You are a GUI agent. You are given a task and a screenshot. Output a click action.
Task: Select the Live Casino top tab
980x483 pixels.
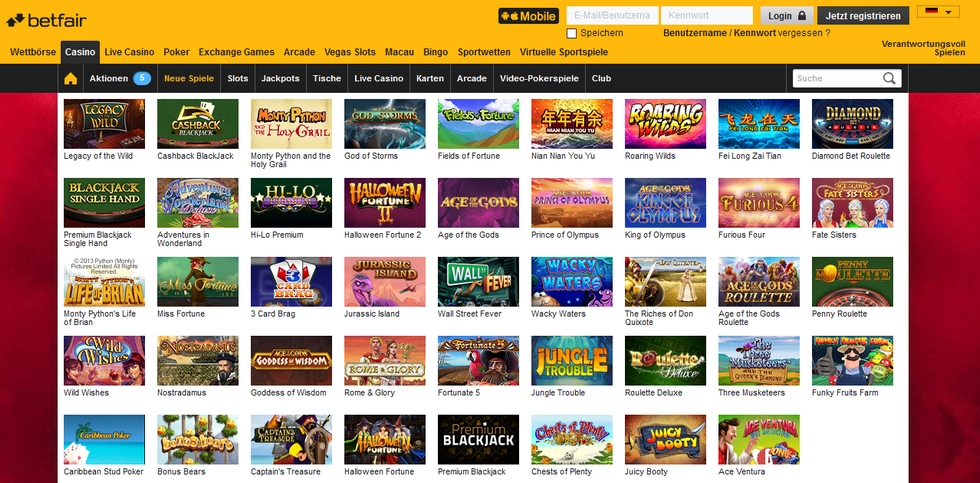point(129,52)
